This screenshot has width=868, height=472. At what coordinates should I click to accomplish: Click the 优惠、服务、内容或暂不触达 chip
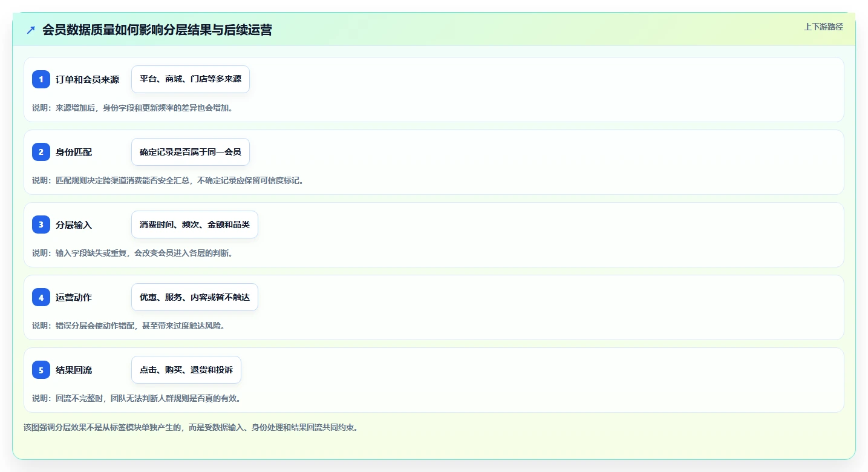[x=195, y=297]
